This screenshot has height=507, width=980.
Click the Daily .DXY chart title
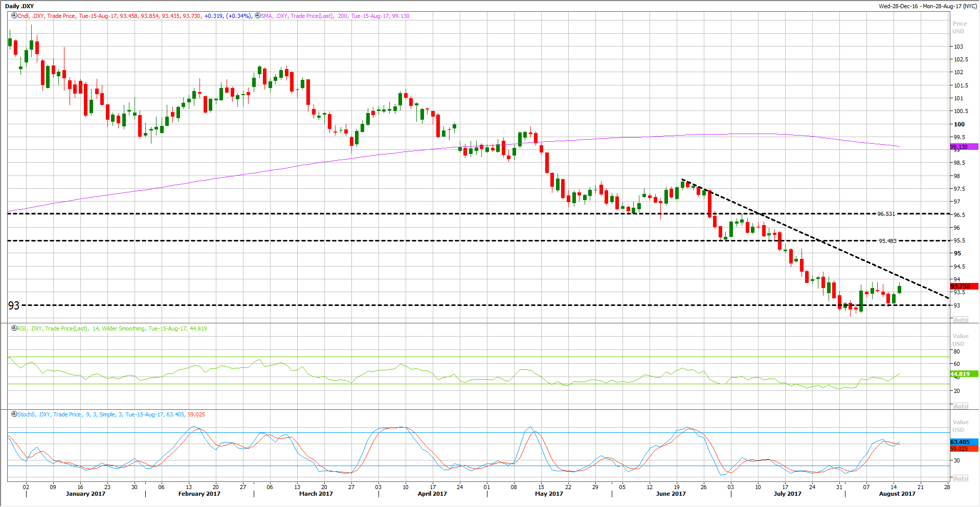tap(19, 6)
